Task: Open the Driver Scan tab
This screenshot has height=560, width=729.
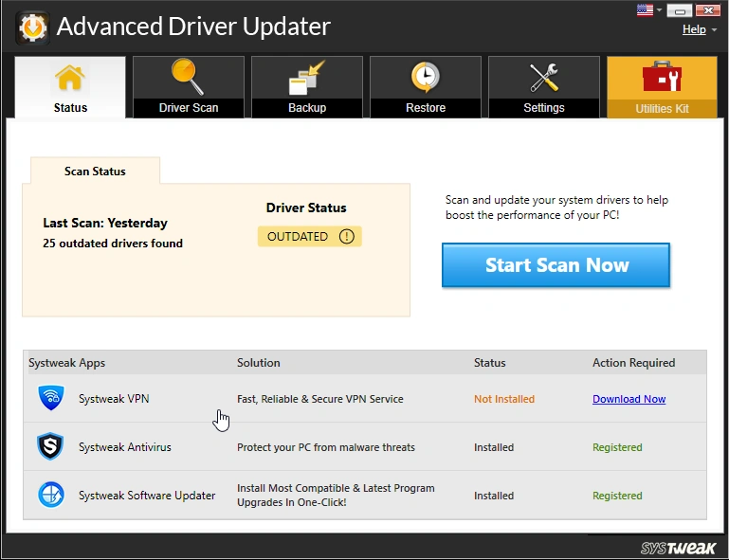Action: 188,87
